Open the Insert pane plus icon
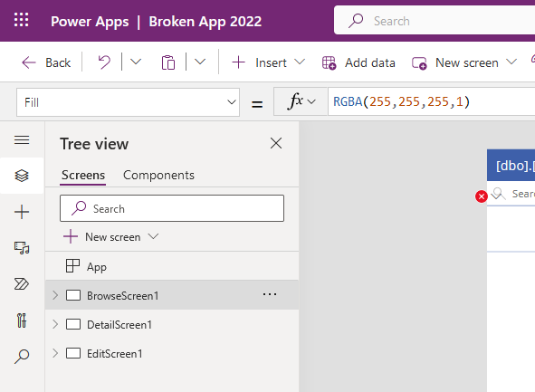 click(x=22, y=212)
